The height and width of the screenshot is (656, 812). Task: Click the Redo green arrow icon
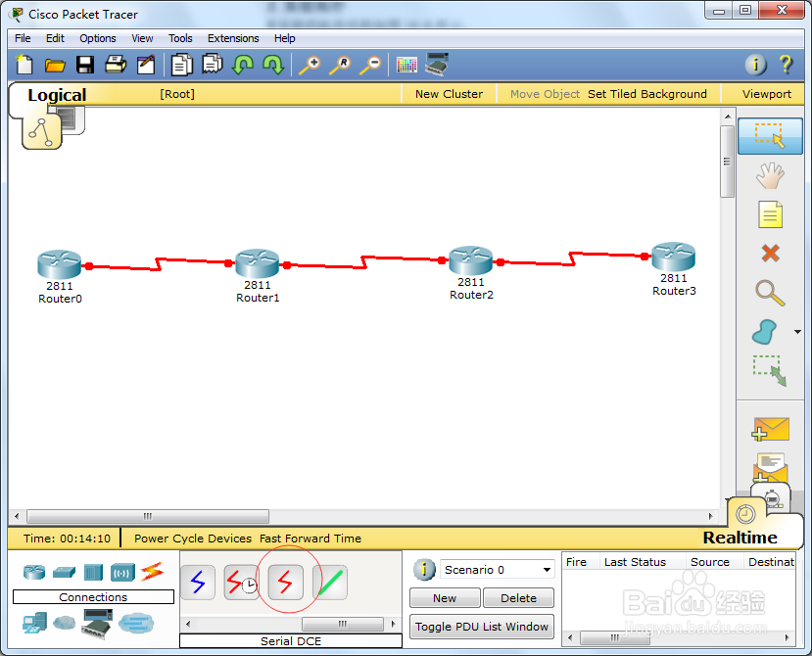click(273, 66)
